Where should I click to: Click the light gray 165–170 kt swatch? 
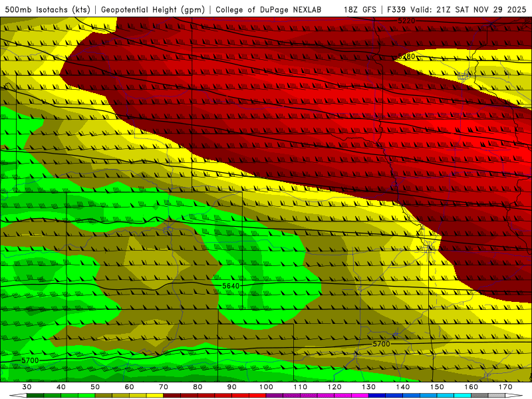(497, 396)
